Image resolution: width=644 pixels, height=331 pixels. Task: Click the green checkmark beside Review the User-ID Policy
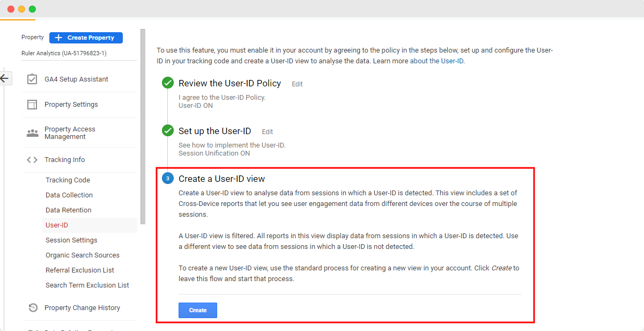tap(168, 83)
